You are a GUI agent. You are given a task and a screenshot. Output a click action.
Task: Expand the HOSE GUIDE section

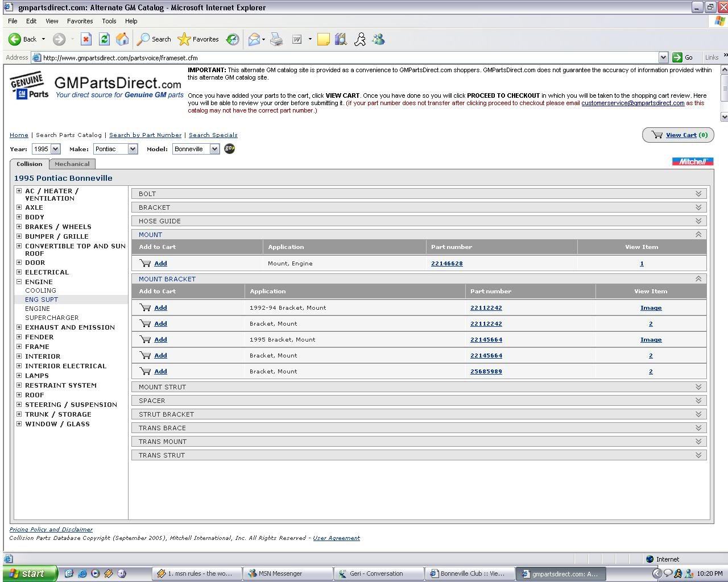(698, 221)
